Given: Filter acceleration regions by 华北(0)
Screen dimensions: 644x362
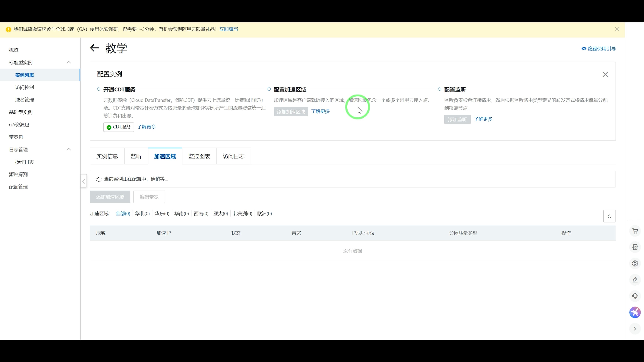Looking at the screenshot, I should coord(142,214).
